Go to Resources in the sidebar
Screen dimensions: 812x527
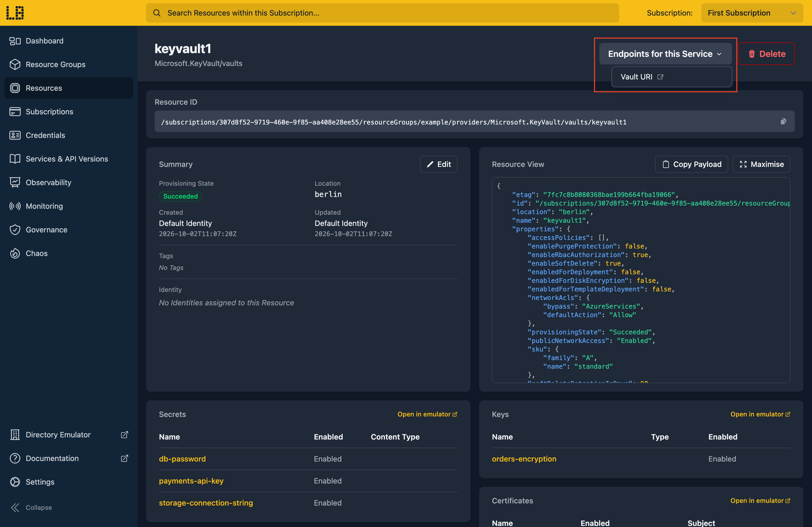68,88
